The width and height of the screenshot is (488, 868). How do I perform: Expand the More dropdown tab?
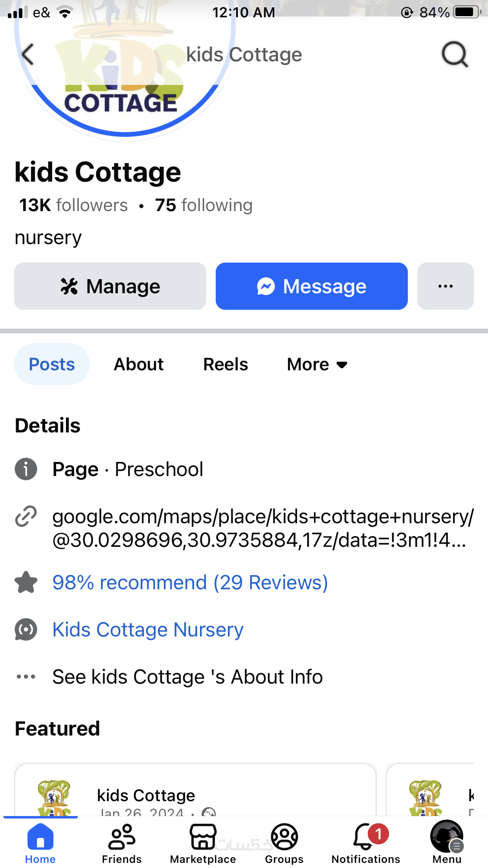[x=317, y=364]
